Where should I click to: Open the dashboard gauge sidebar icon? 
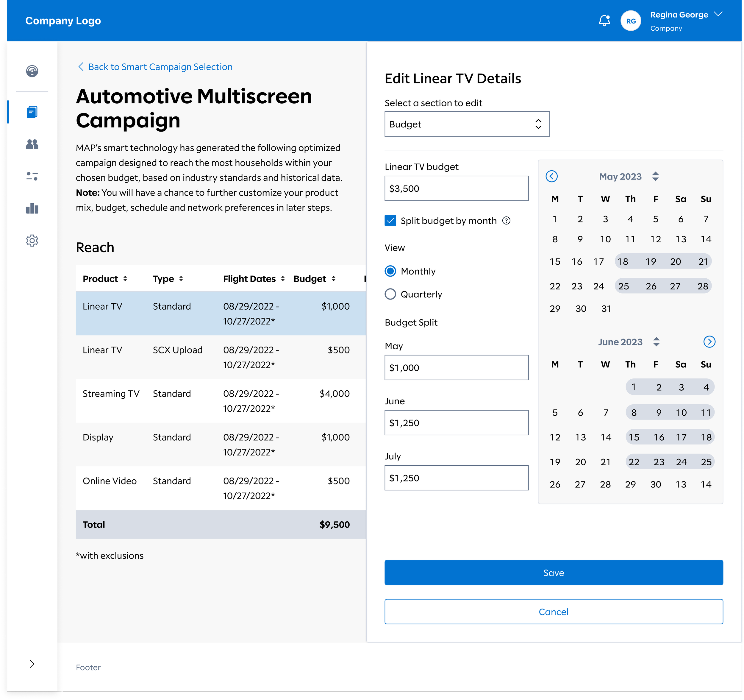pos(32,71)
